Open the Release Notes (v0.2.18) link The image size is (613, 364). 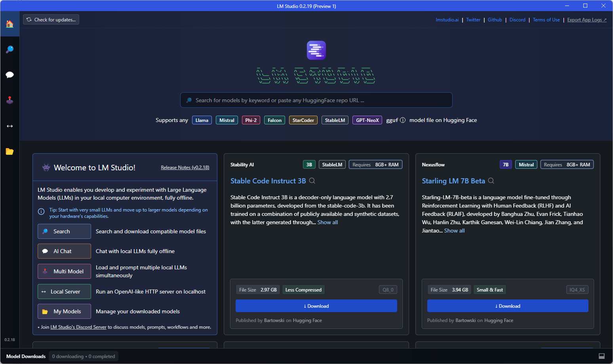pos(185,168)
